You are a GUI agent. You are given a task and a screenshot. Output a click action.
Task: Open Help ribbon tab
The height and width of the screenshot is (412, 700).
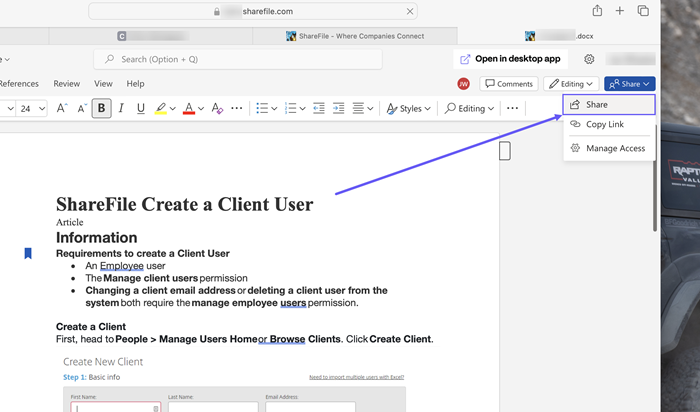click(135, 83)
